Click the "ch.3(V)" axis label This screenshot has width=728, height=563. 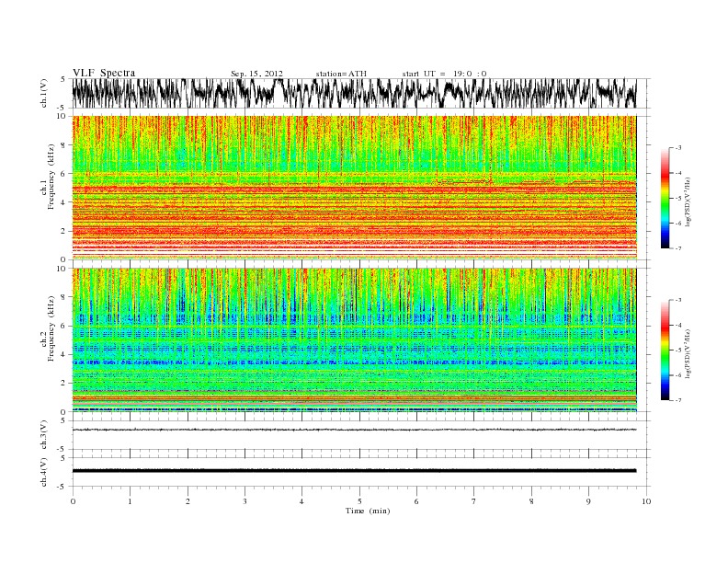44,435
